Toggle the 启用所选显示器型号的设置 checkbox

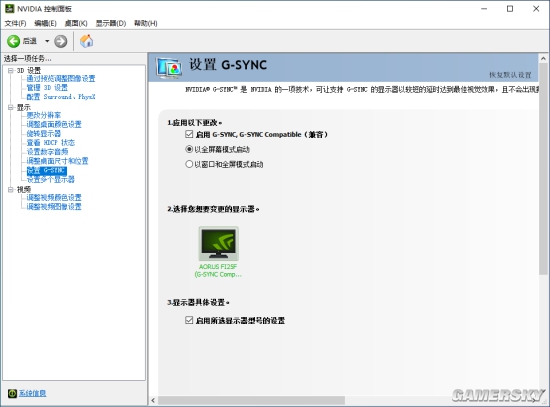click(189, 320)
